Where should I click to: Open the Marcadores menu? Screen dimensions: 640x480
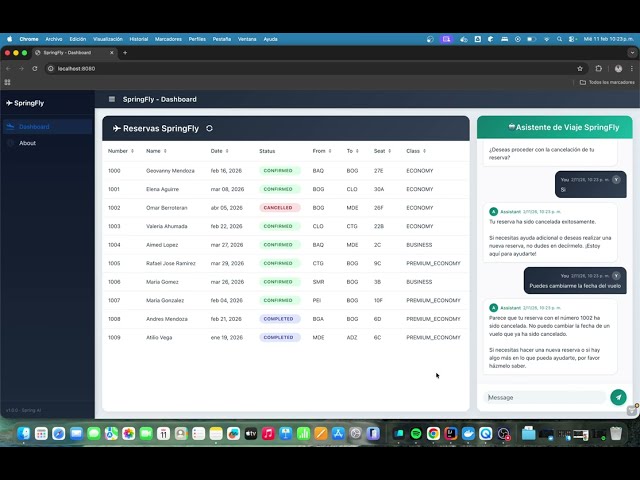click(168, 39)
